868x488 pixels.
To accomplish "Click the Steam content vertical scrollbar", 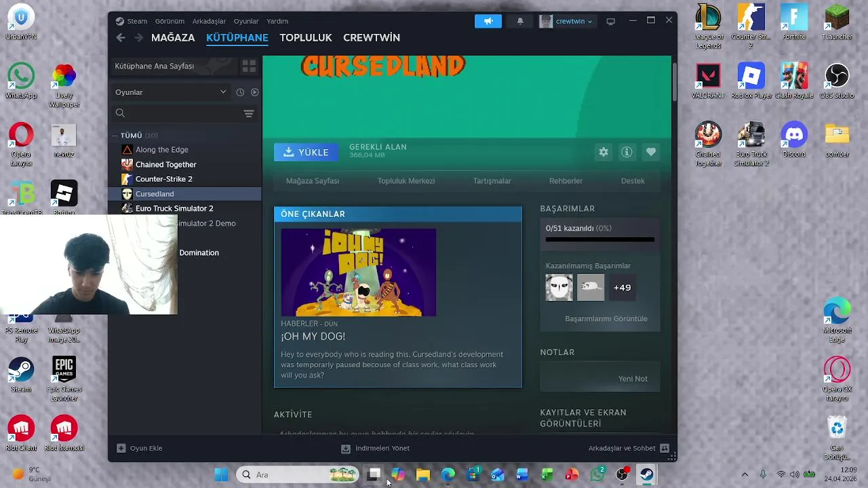I will click(x=675, y=83).
